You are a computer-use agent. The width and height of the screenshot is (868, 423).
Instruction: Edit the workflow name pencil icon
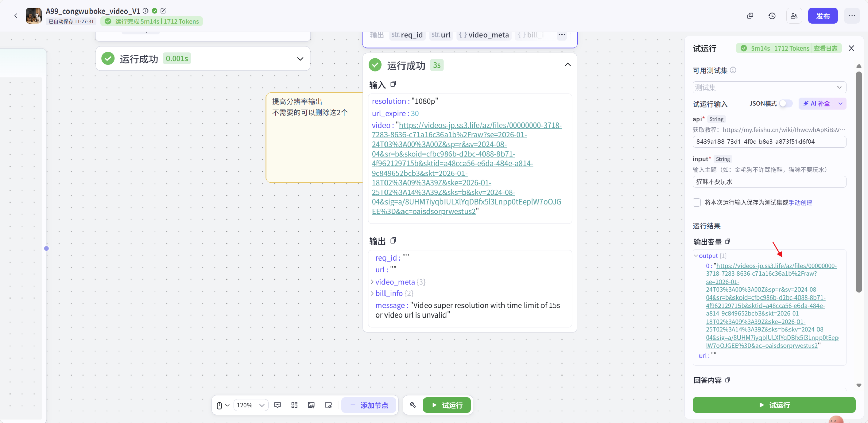click(x=163, y=11)
